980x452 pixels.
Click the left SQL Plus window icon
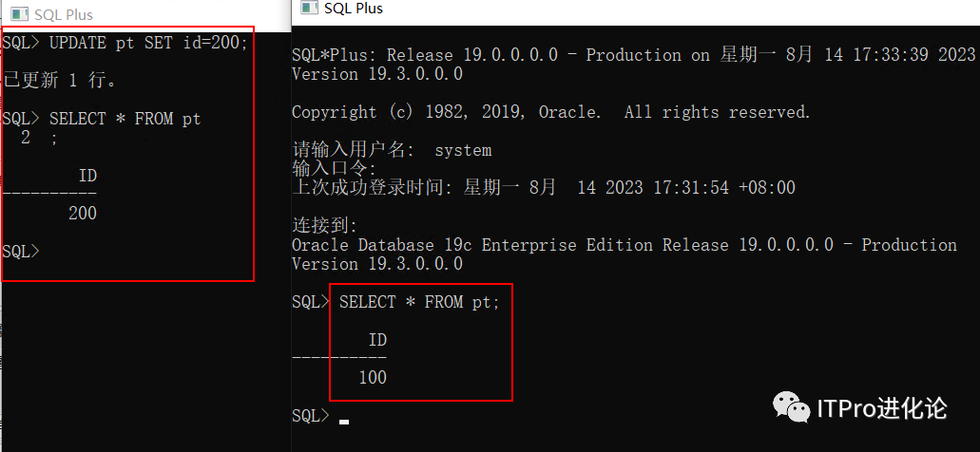click(x=17, y=14)
